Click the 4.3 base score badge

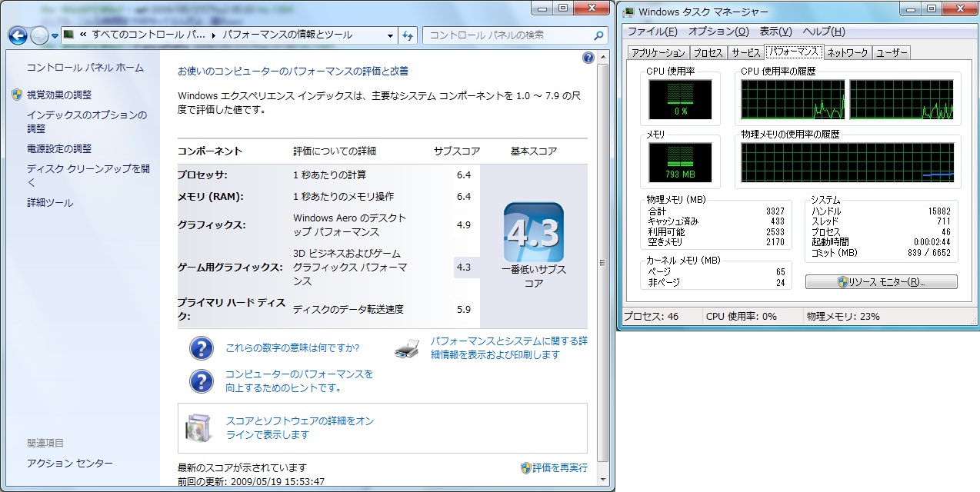pyautogui.click(x=534, y=232)
